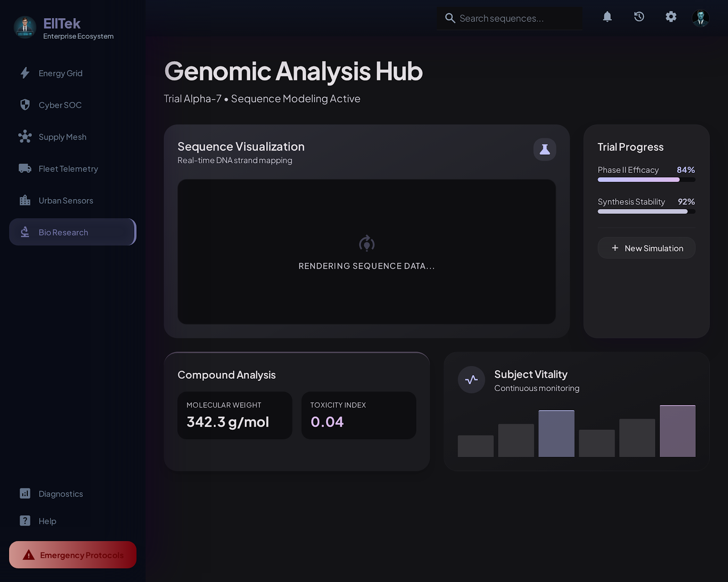Image resolution: width=728 pixels, height=582 pixels.
Task: Select the Diagnostics menu entry
Action: (61, 493)
